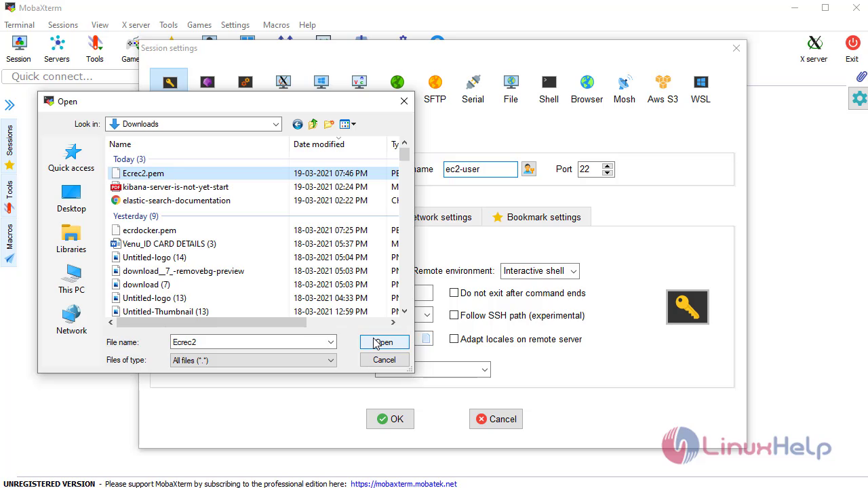Switch to Bookmark settings tab

[x=536, y=217]
